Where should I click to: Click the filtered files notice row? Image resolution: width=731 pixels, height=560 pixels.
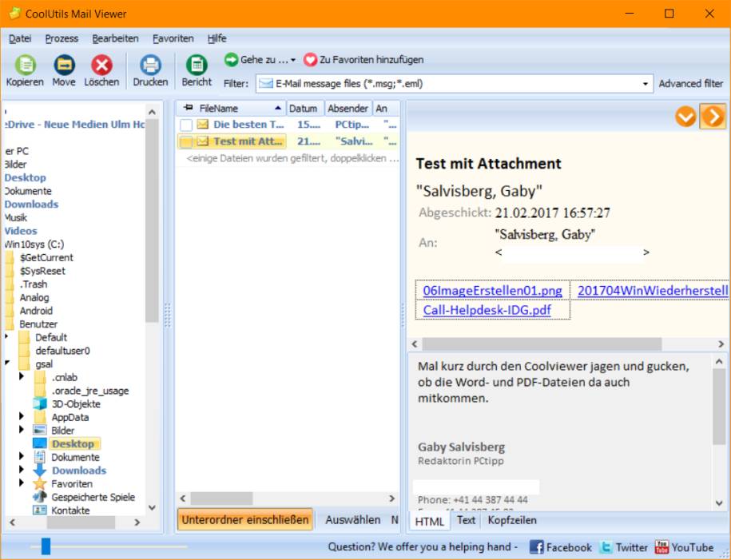tap(292, 158)
